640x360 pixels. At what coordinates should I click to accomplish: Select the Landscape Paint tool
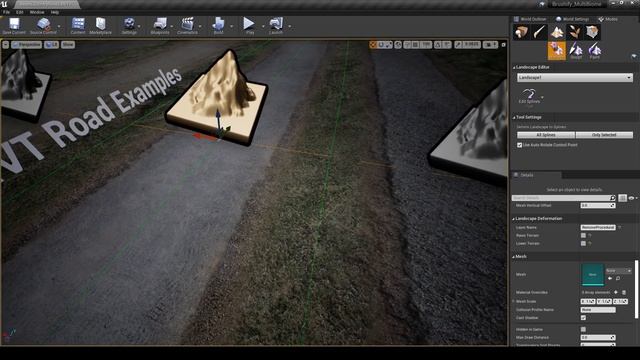[x=595, y=50]
